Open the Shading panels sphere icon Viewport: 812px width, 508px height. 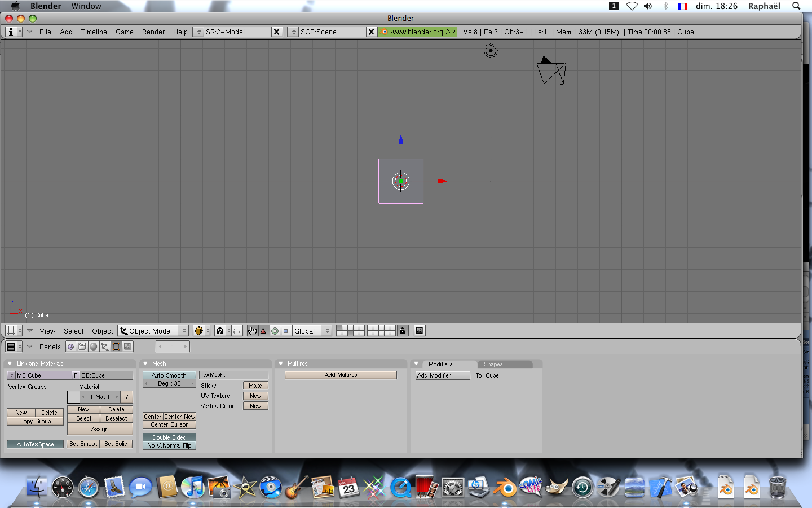pos(94,347)
